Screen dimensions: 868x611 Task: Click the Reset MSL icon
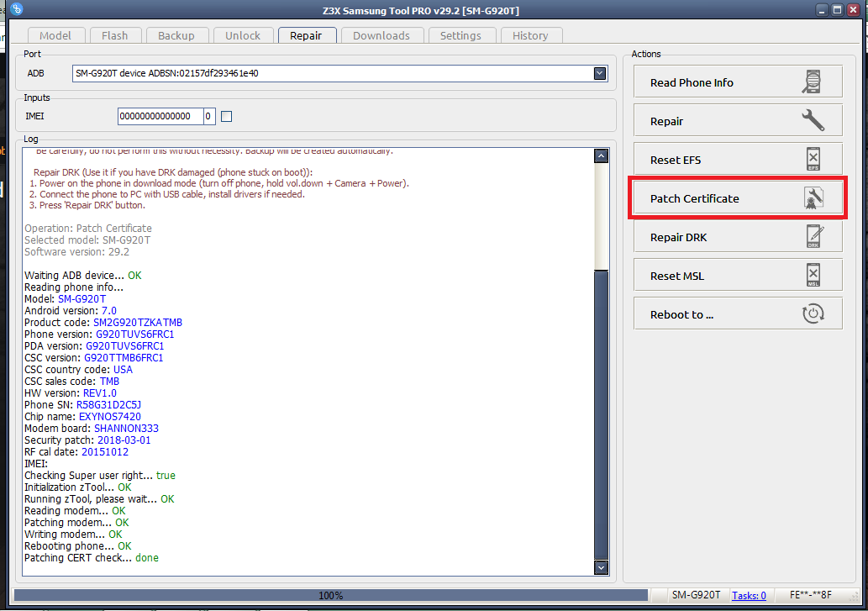(x=813, y=275)
